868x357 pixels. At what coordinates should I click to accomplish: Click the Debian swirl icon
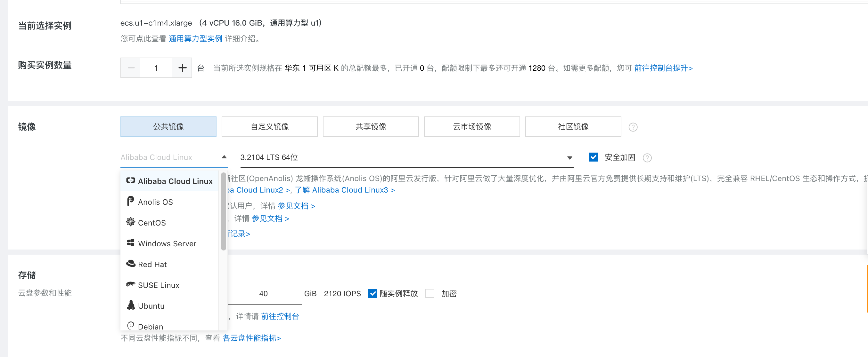(x=131, y=326)
